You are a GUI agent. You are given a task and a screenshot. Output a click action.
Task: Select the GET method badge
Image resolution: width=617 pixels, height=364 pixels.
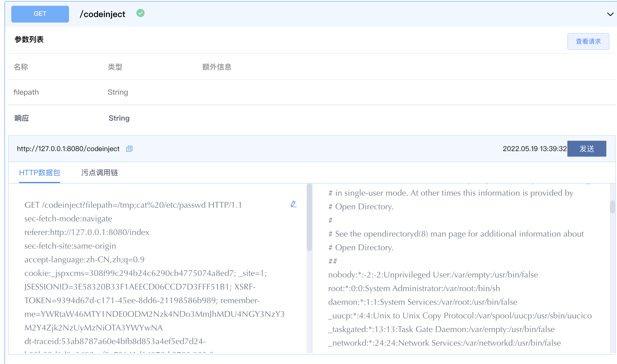(x=40, y=14)
